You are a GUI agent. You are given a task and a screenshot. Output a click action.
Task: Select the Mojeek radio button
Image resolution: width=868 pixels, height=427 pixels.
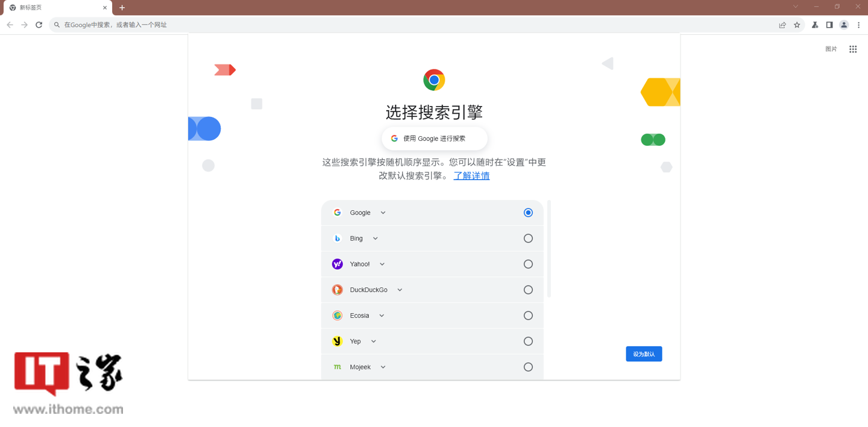(528, 367)
